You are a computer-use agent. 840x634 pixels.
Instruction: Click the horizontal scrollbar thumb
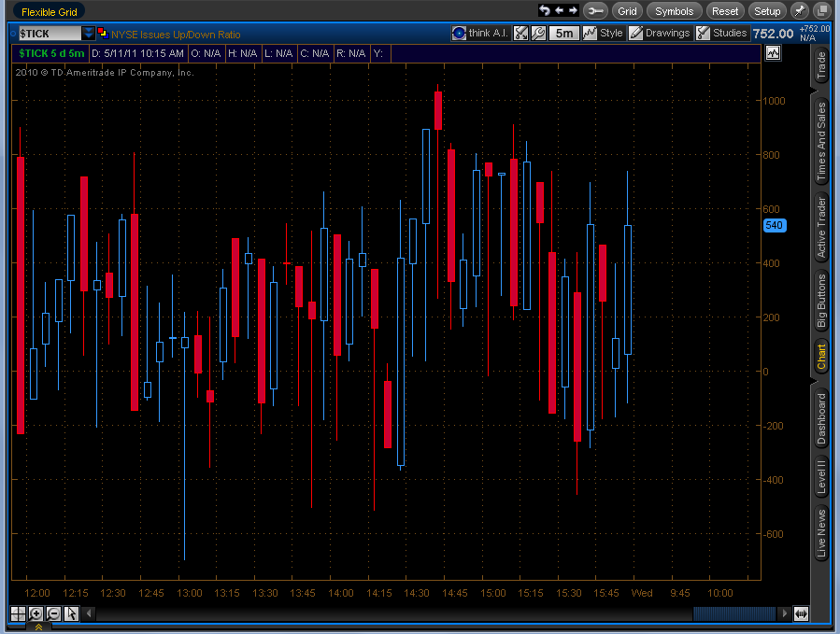click(x=734, y=613)
